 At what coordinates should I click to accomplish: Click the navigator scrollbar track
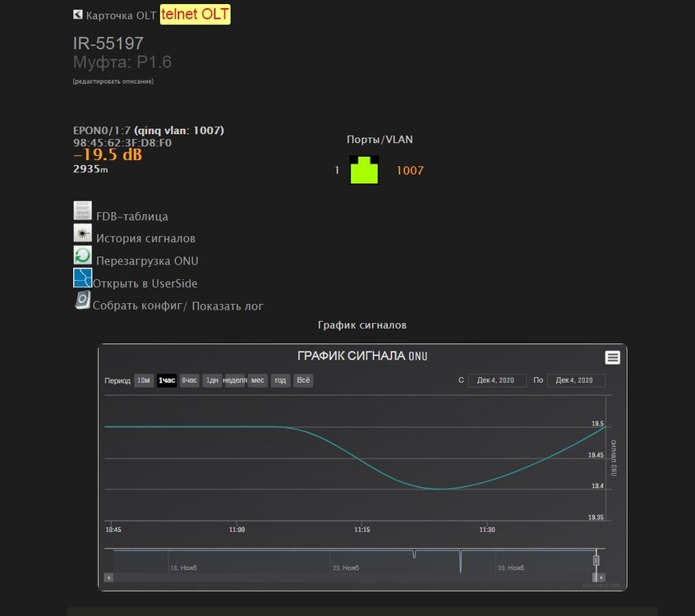[352, 577]
